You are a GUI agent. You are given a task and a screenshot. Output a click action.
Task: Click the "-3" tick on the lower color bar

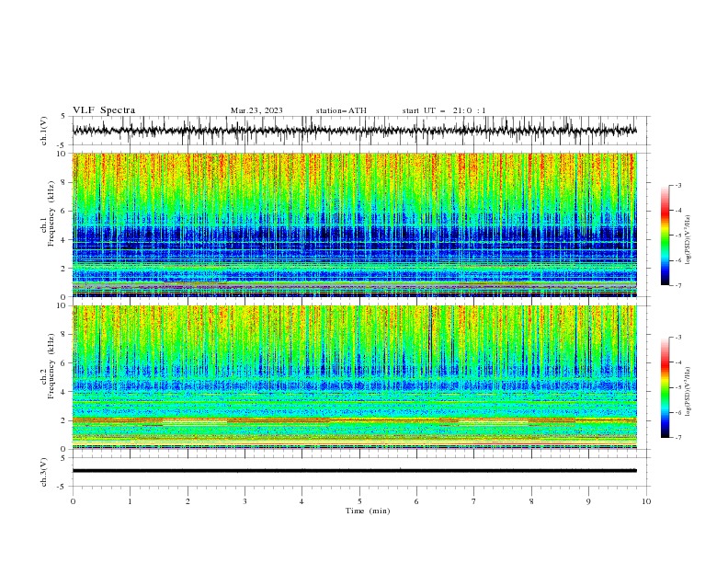point(677,338)
